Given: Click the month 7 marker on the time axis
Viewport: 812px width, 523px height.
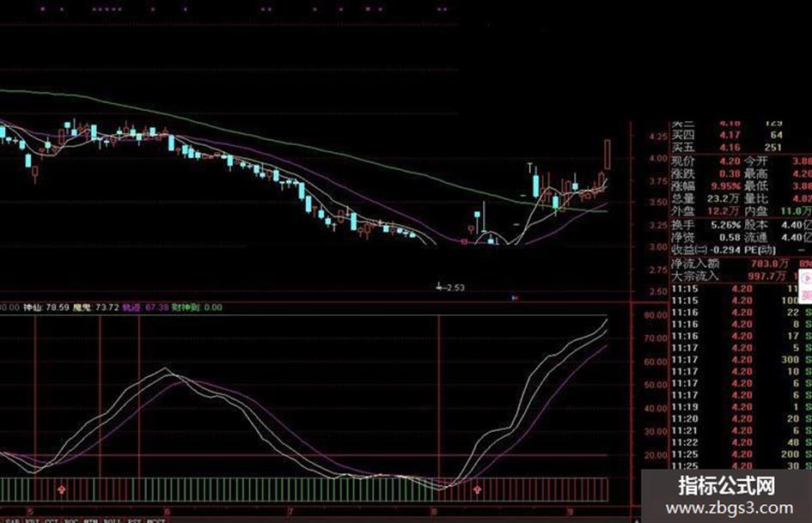Looking at the screenshot, I should click(290, 512).
